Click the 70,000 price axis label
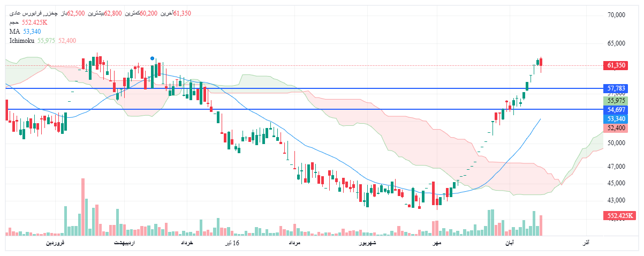The image size is (644, 256). [616, 16]
